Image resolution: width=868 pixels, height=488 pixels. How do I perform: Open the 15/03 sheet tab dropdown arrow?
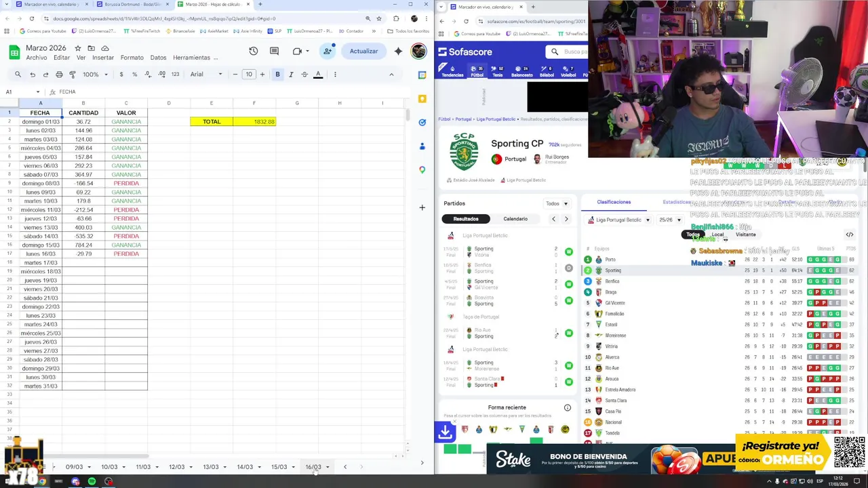293,467
